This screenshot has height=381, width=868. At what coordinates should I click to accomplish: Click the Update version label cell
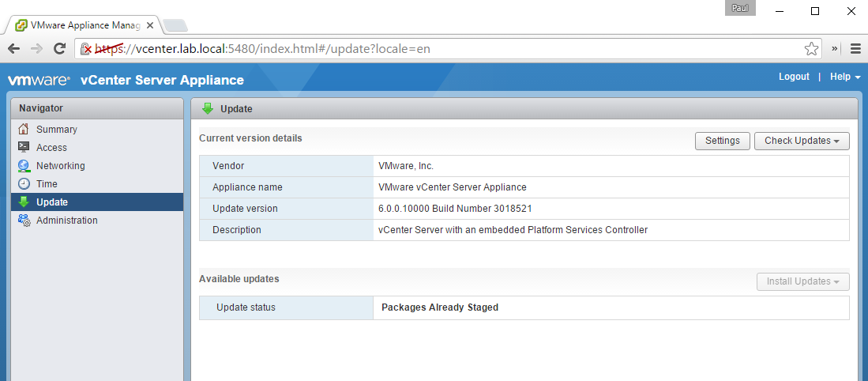click(286, 209)
